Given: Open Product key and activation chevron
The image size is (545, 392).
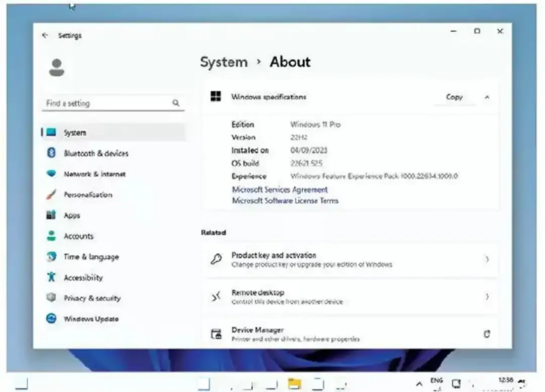Looking at the screenshot, I should point(487,259).
